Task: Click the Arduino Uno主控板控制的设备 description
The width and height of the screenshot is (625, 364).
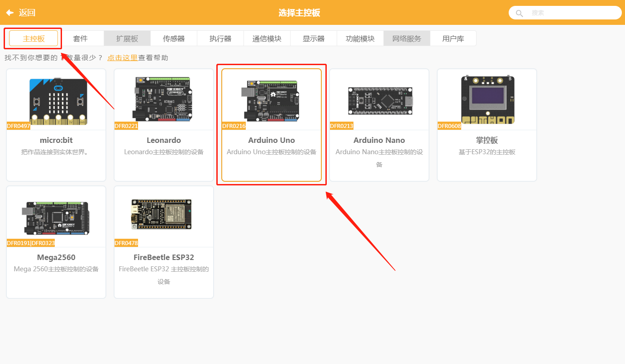Action: coord(272,152)
